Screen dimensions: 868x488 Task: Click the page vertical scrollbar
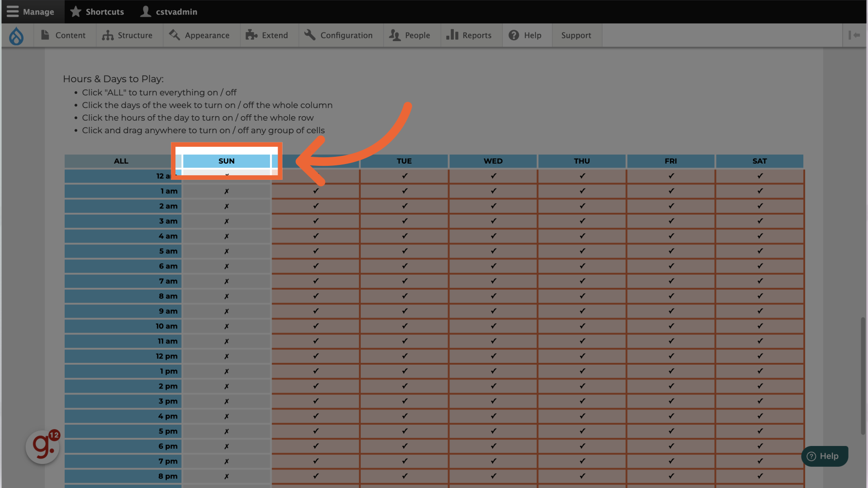(863, 375)
